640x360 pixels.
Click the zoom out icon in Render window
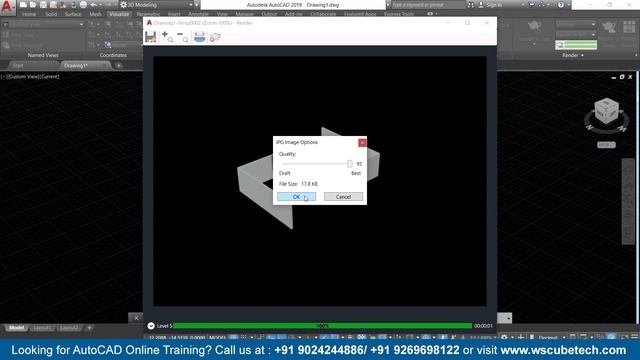(182, 37)
